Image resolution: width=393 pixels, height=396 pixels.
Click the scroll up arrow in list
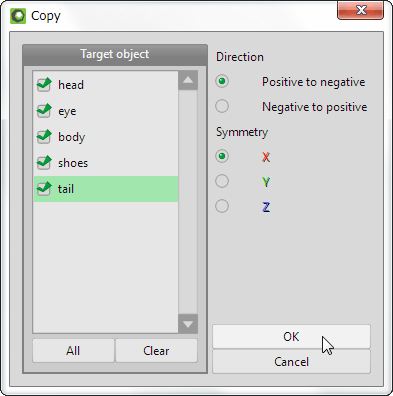[188, 80]
